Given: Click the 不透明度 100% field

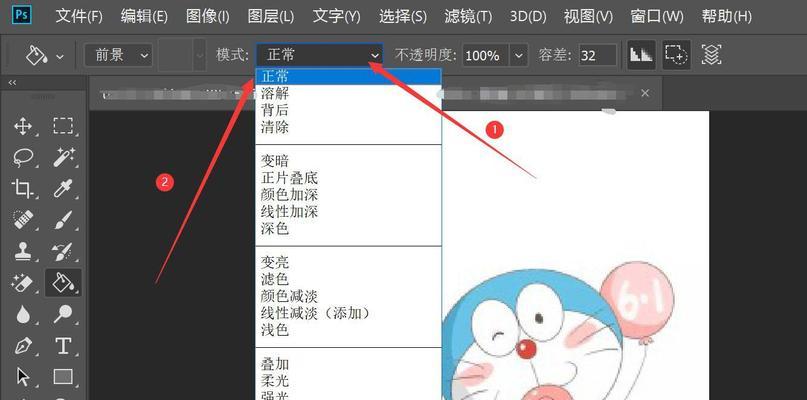Looking at the screenshot, I should (486, 55).
